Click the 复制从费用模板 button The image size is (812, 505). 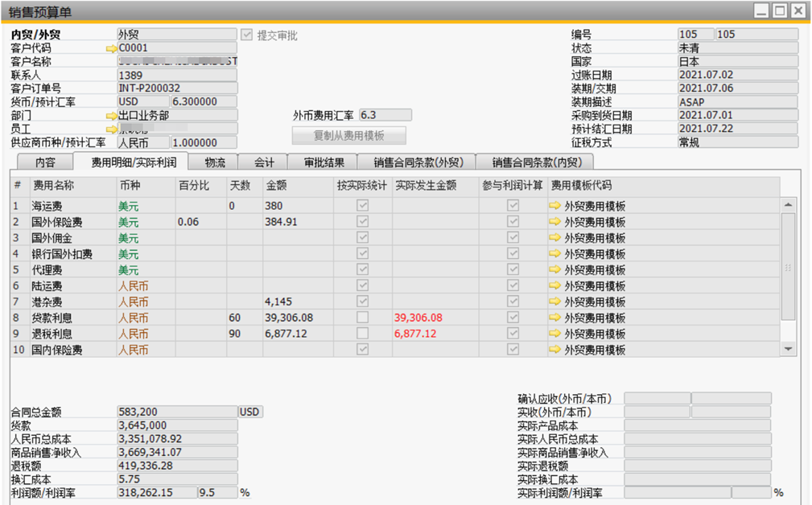coord(348,136)
